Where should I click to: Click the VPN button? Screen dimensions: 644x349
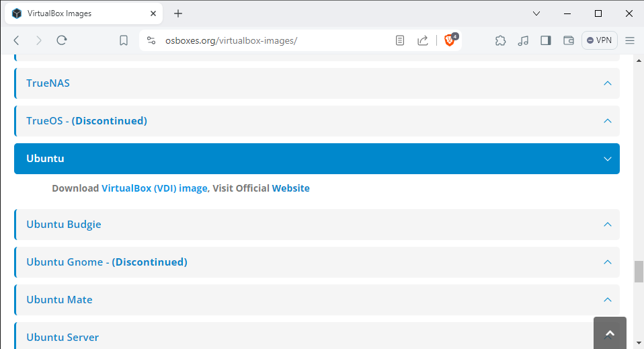click(599, 40)
